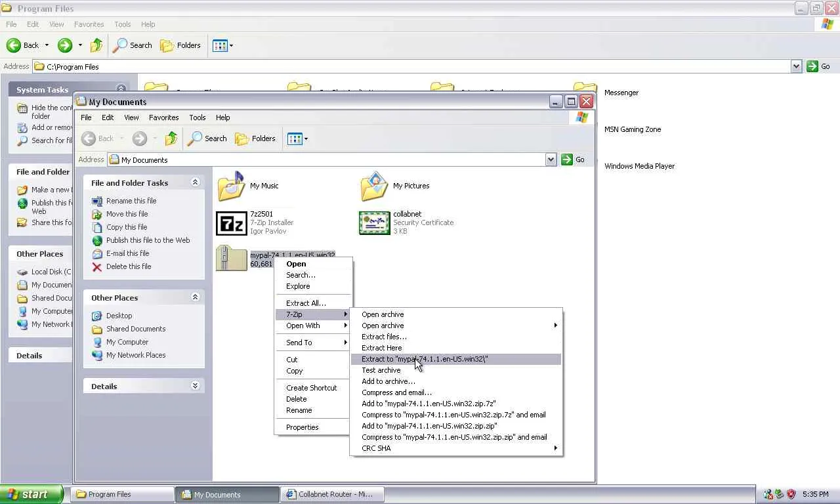Select the collabnet security certificate icon
840x504 pixels.
coord(374,223)
